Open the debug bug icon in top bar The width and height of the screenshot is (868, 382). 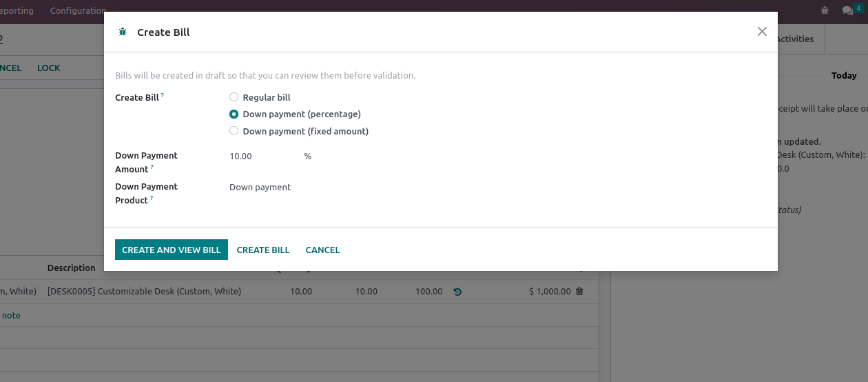[825, 10]
